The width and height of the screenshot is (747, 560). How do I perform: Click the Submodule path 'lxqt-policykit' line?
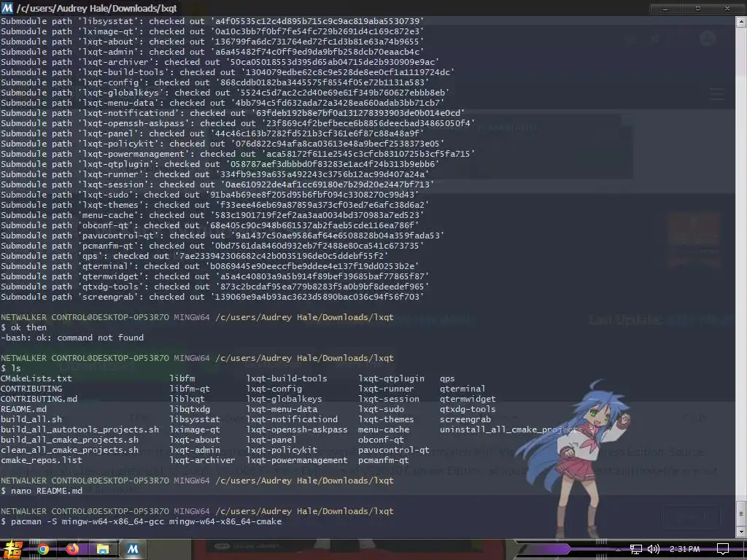click(x=222, y=144)
